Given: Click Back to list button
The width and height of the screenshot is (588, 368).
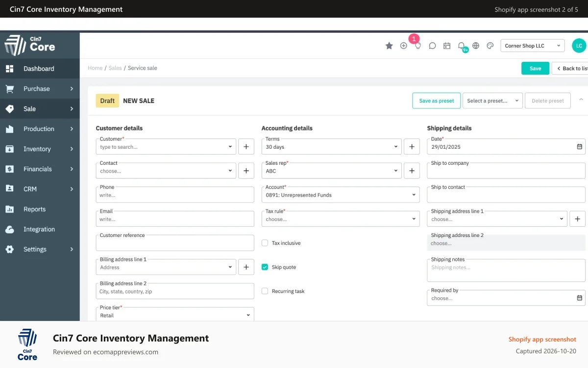Looking at the screenshot, I should click(x=570, y=68).
